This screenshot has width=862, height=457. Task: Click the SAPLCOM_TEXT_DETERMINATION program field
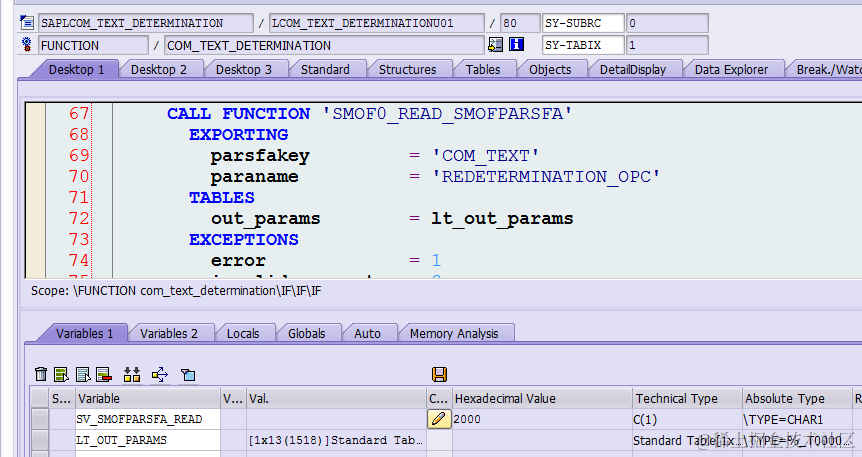click(x=146, y=23)
